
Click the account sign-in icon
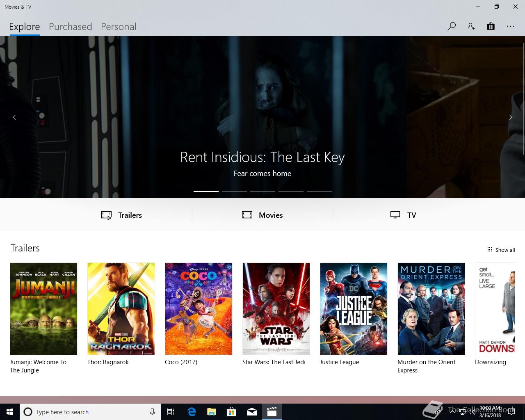[x=471, y=26]
